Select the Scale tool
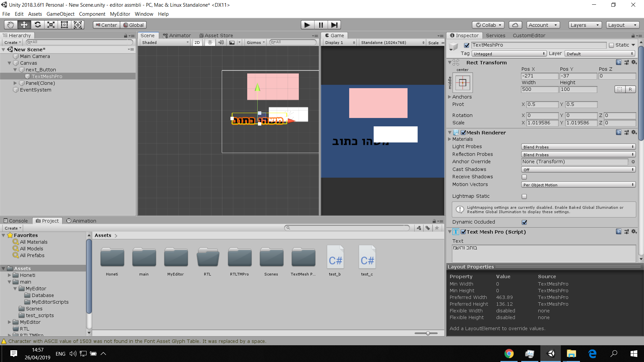Viewport: 644px width, 362px height. coord(51,25)
